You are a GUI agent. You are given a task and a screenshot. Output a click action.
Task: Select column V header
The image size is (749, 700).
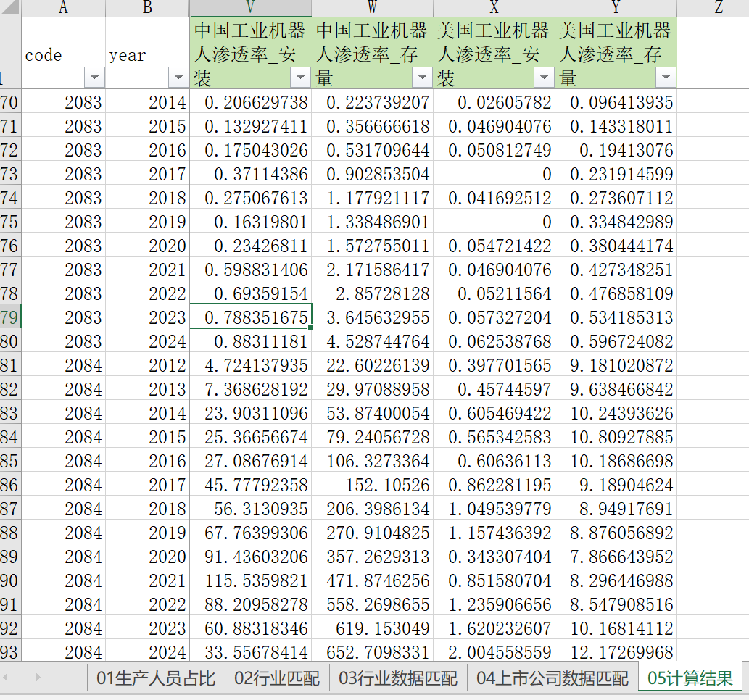coord(250,7)
